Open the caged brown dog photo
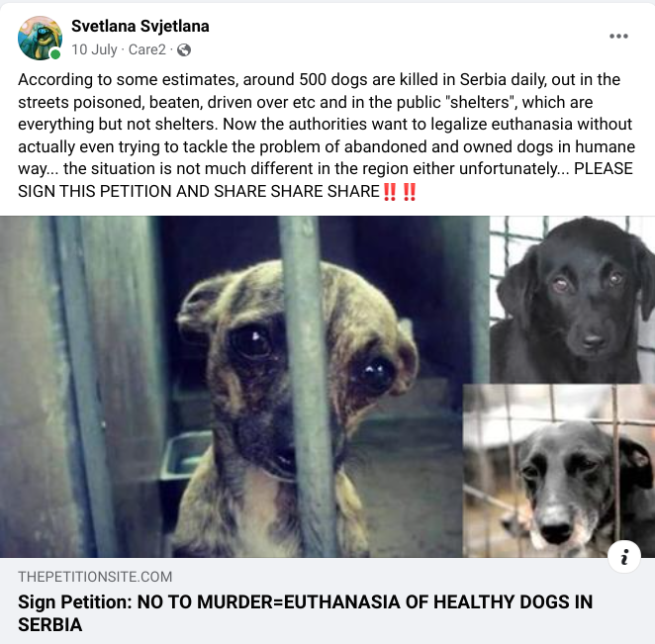The image size is (655, 644). pos(244,387)
